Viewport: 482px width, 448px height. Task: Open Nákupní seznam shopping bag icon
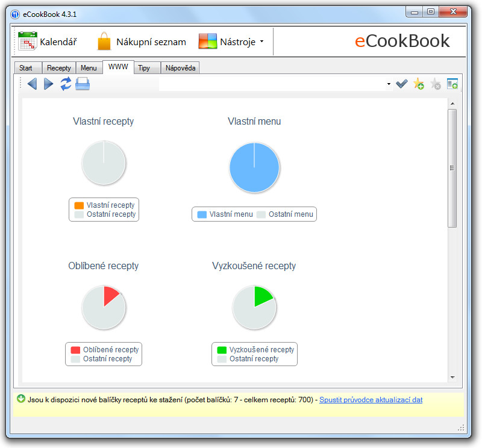[x=104, y=41]
